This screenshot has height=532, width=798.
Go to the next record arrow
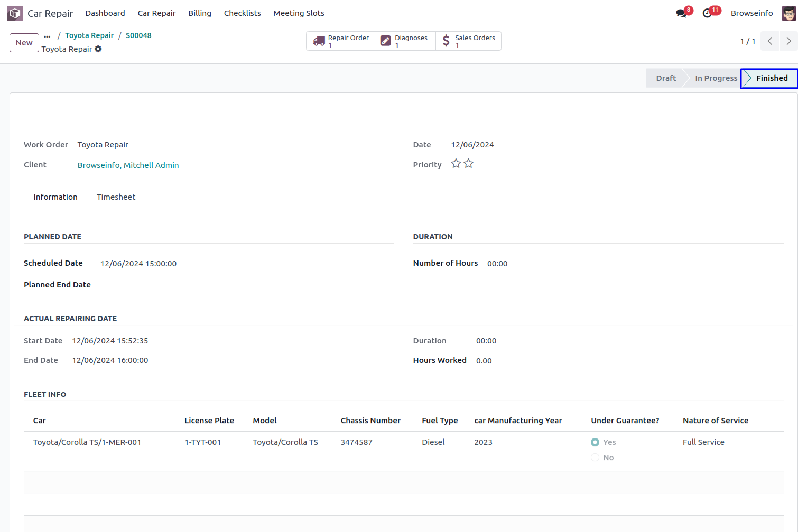pos(788,41)
